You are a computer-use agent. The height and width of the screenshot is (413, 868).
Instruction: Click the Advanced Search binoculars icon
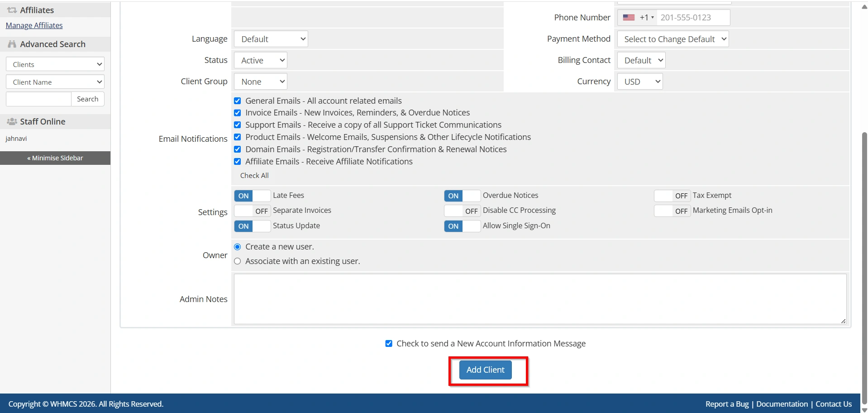[x=12, y=44]
